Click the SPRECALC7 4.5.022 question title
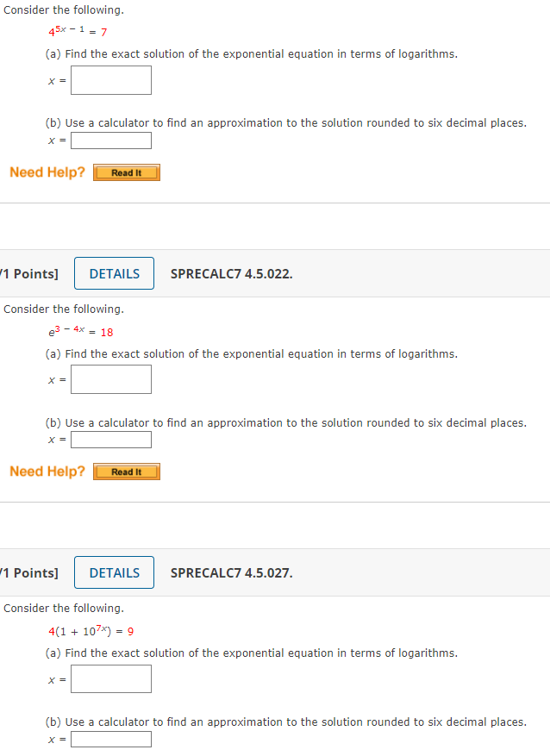The image size is (550, 756). pyautogui.click(x=231, y=273)
